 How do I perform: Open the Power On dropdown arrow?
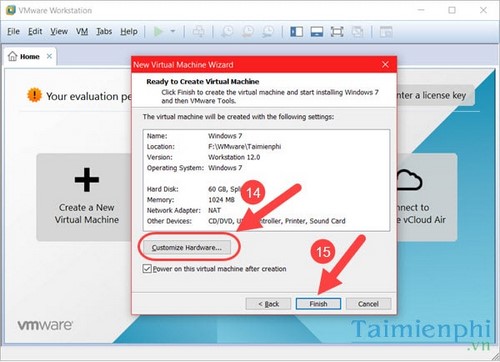click(x=173, y=31)
